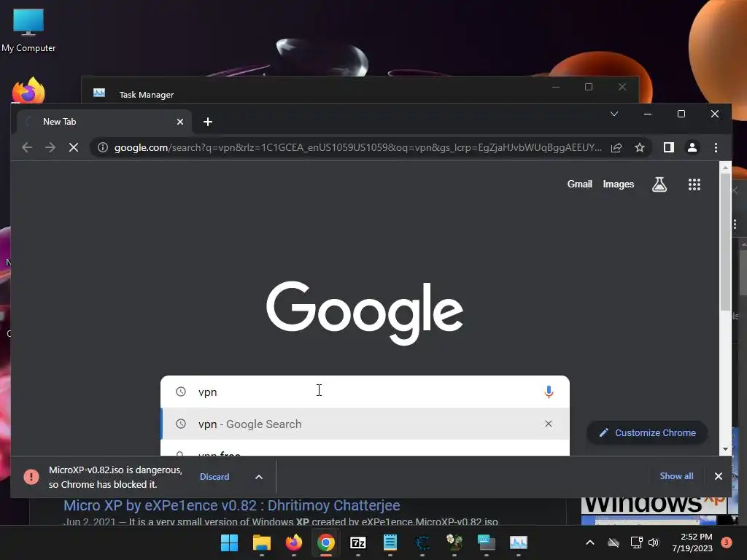Screen dimensions: 747x560
Task: Open "Micro XP by eXPe1ence v0.82" result link
Action: pyautogui.click(x=231, y=505)
